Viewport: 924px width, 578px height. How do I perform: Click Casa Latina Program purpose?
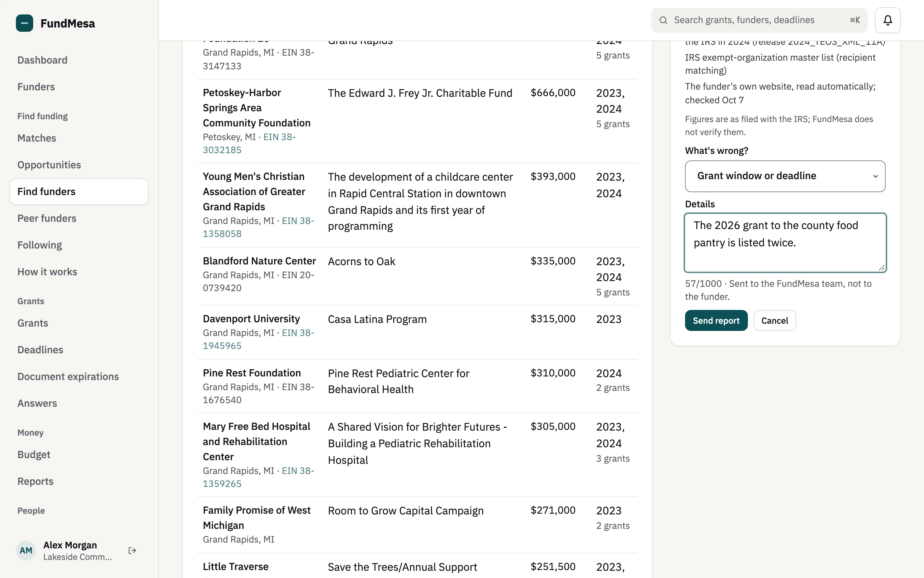(377, 319)
